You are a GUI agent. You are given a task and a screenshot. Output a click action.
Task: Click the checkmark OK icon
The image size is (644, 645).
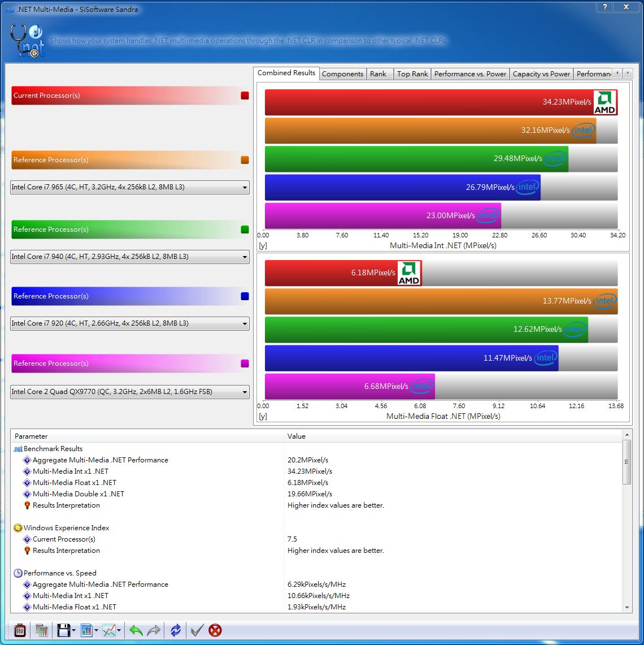pos(196,630)
